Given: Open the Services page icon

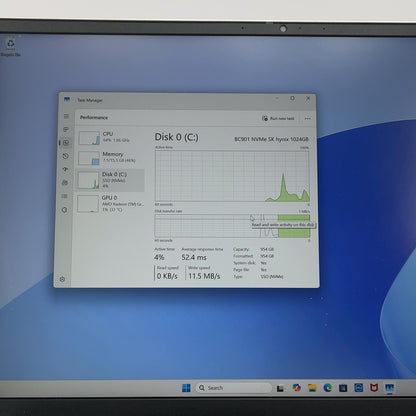Looking at the screenshot, I should coord(65,210).
